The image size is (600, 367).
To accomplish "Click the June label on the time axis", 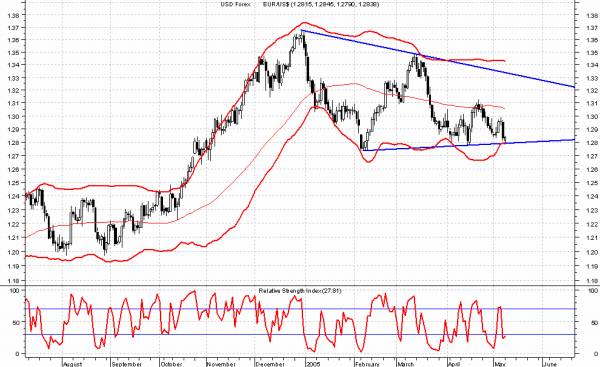I will (x=550, y=364).
